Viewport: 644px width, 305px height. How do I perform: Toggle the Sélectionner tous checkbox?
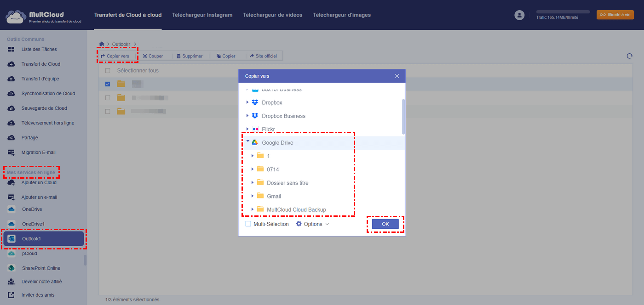click(108, 71)
